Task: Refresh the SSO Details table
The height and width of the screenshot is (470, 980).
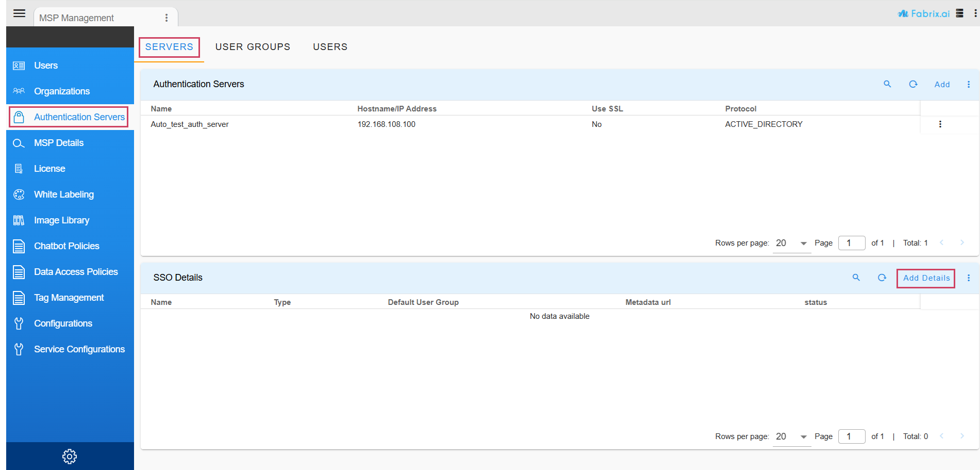Action: coord(882,278)
